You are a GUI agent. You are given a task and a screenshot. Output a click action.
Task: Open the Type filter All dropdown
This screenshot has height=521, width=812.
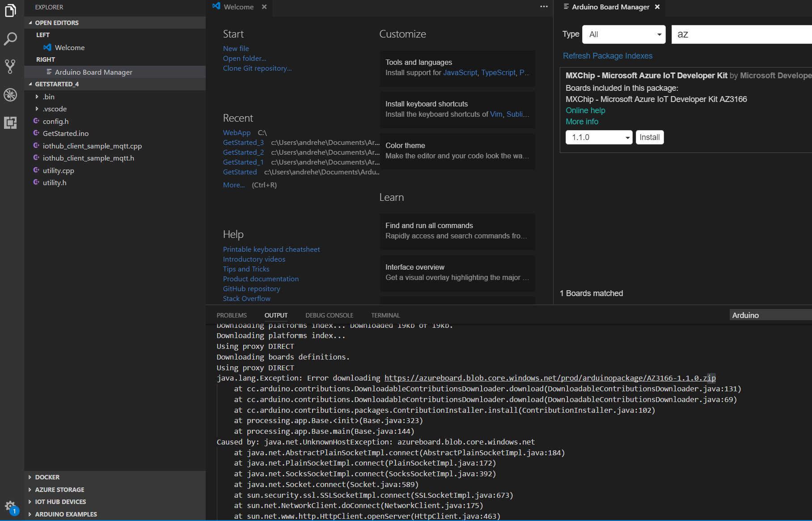[x=624, y=34]
